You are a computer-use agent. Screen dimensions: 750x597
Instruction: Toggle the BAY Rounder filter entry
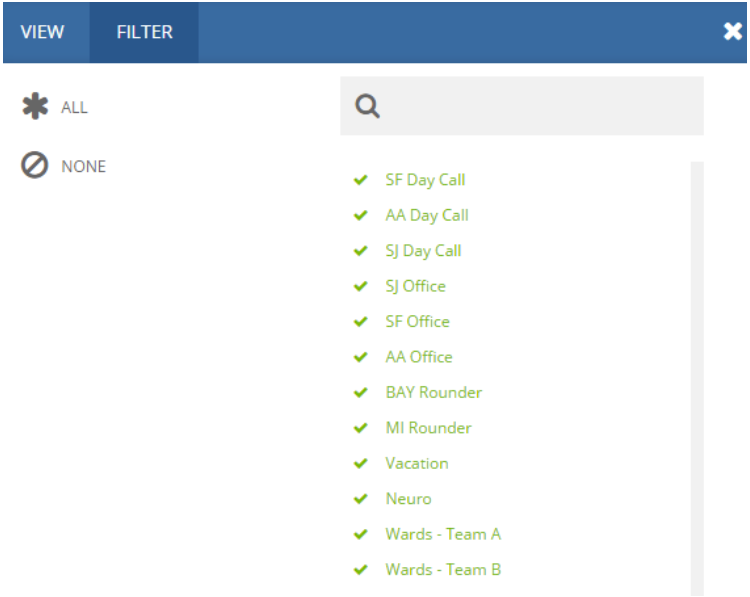click(434, 392)
